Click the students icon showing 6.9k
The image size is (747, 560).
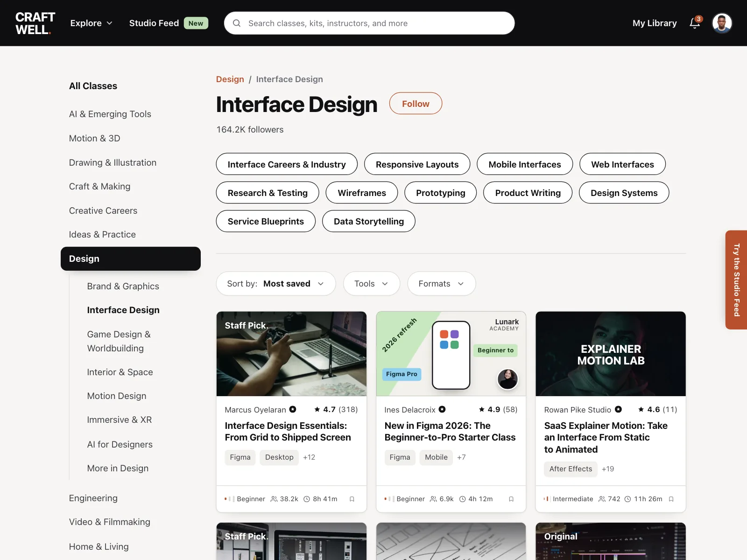[x=433, y=499]
